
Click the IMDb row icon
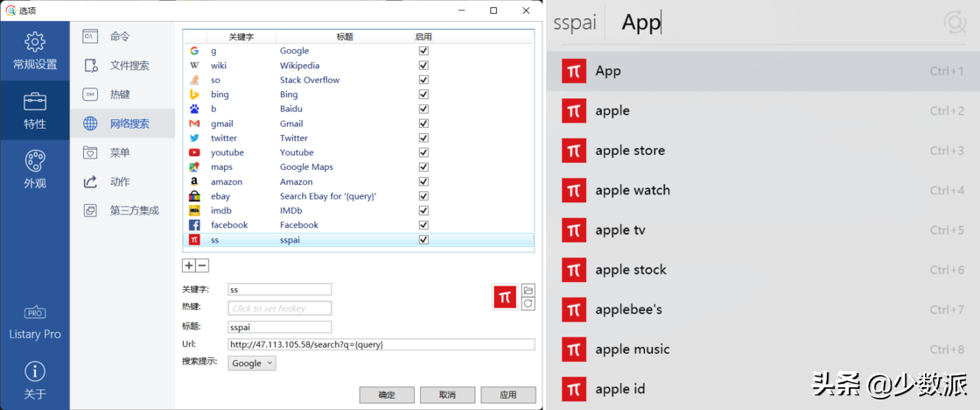coord(194,210)
